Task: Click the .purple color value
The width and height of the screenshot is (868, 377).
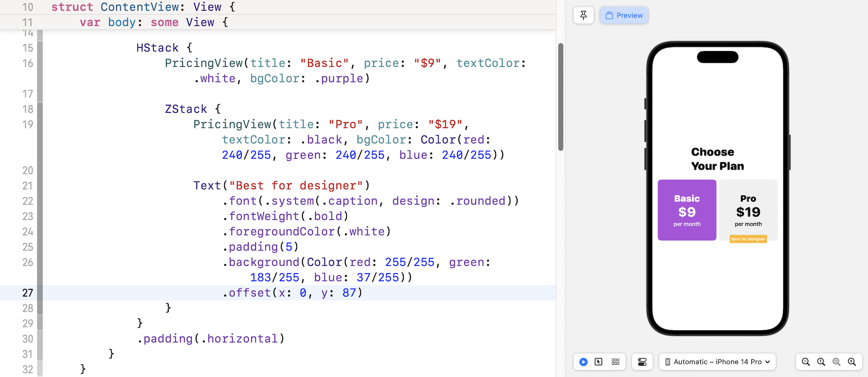Action: pyautogui.click(x=339, y=79)
